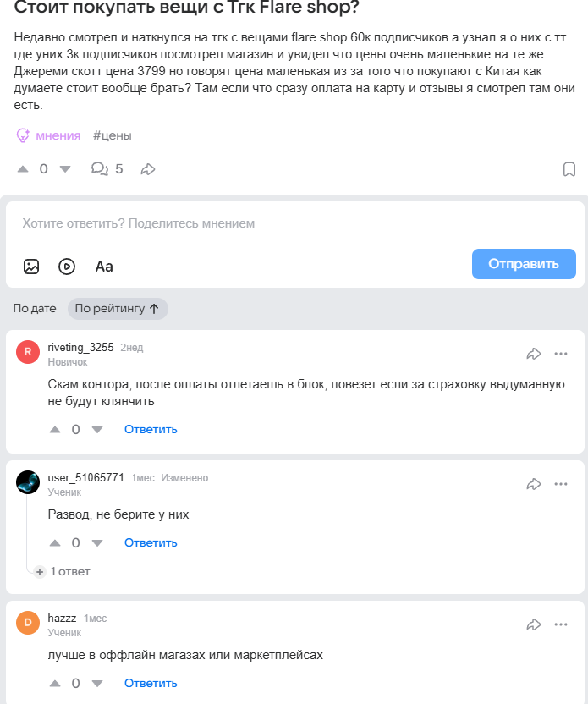Downvote the main question post
This screenshot has height=704, width=588.
click(65, 169)
